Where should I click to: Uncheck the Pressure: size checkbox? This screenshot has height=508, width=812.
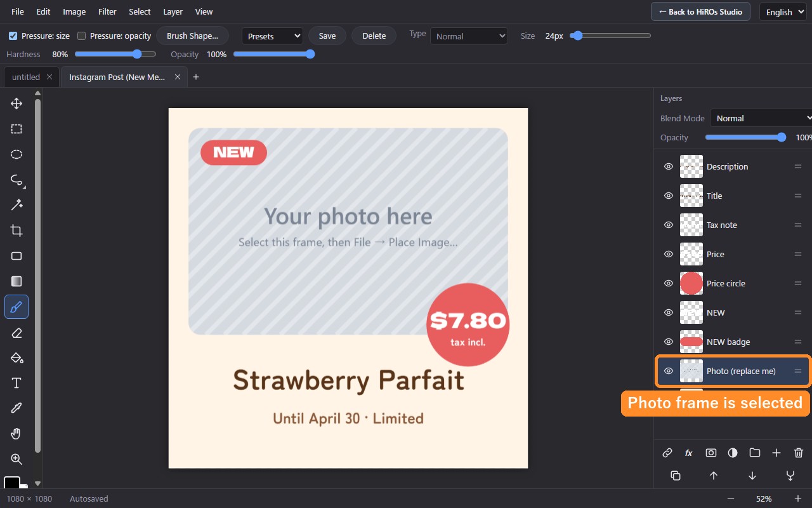click(13, 36)
